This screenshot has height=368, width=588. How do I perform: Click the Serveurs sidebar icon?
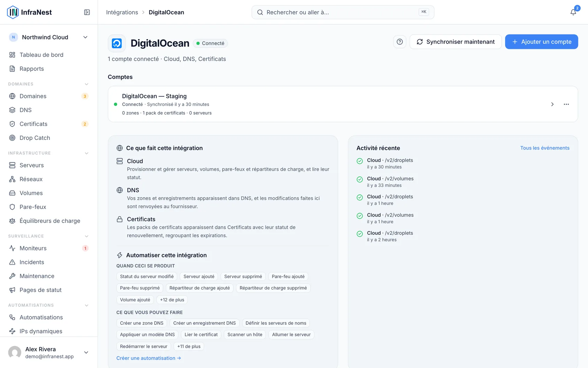(x=12, y=165)
